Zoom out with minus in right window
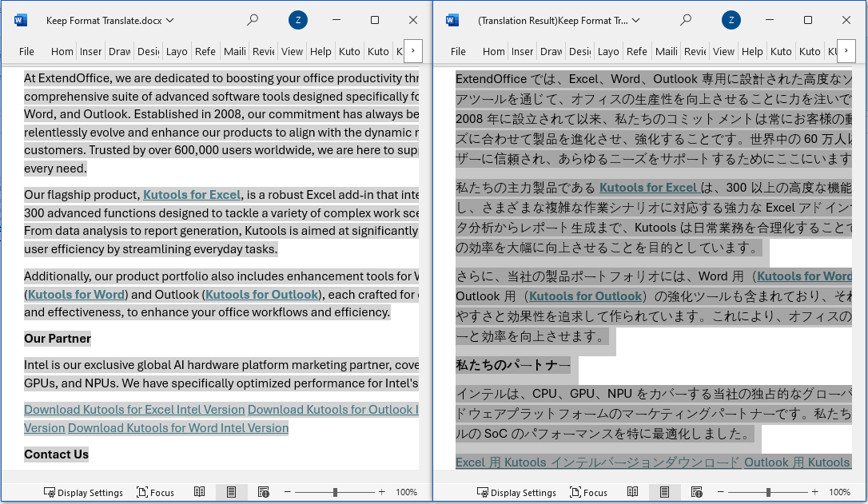 pos(720,492)
